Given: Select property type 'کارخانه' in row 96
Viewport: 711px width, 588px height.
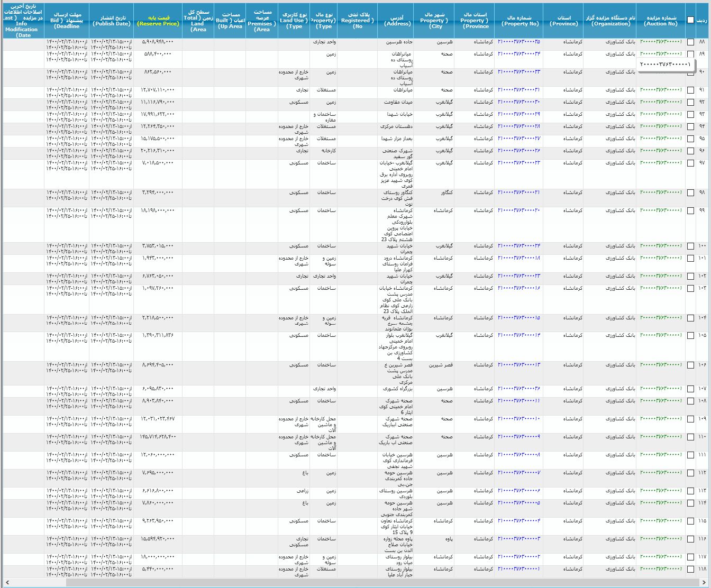Looking at the screenshot, I should point(327,151).
